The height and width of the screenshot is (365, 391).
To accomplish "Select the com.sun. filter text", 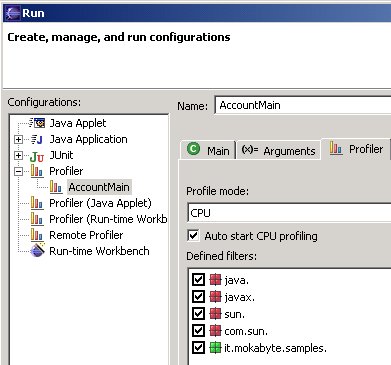I will pos(246,331).
